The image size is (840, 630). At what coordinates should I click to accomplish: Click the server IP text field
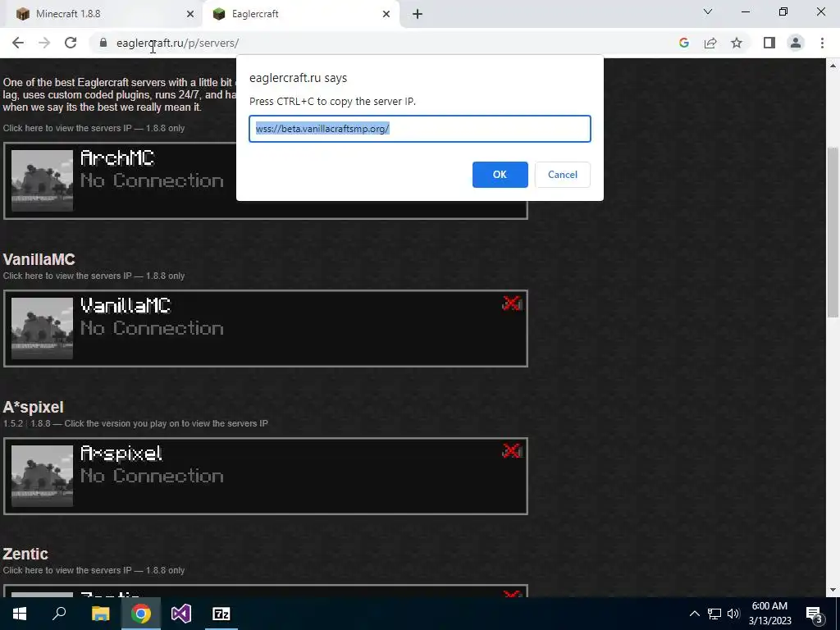[x=420, y=129]
